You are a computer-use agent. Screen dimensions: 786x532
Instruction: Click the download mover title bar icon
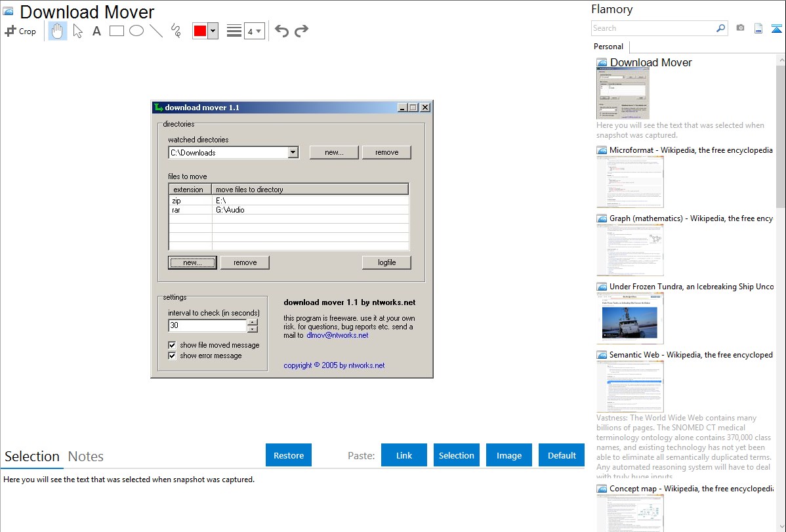[x=159, y=108]
